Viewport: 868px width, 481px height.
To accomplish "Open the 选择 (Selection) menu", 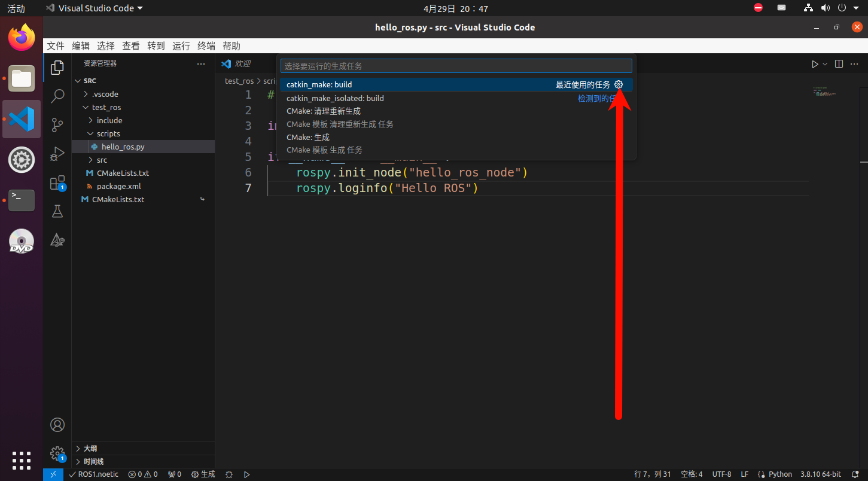I will click(x=106, y=46).
